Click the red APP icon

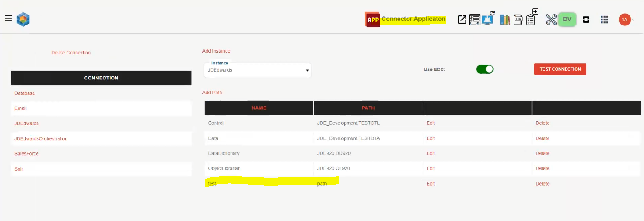click(x=372, y=20)
